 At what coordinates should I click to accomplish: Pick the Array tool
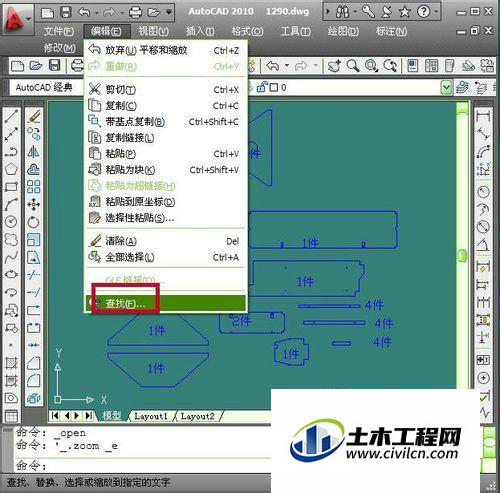pos(34,187)
